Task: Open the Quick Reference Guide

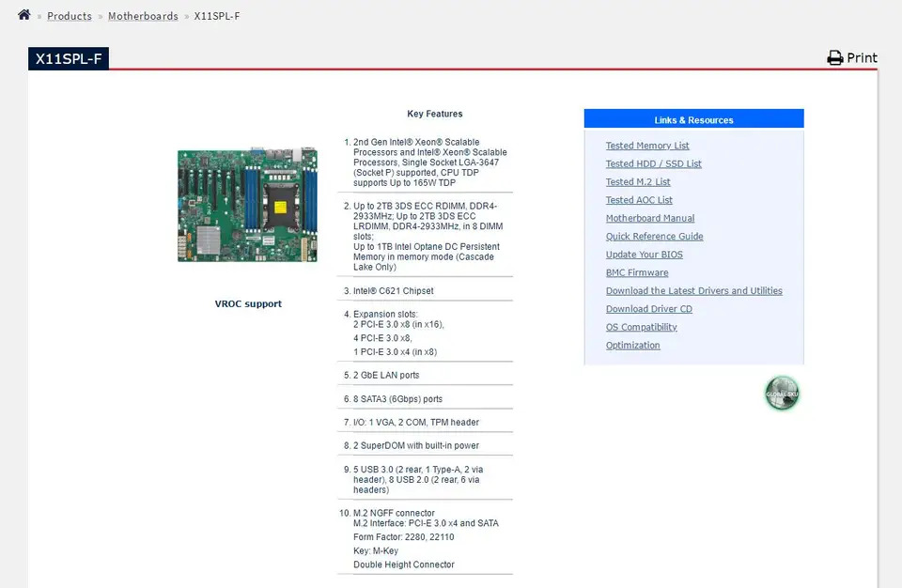Action: click(654, 237)
